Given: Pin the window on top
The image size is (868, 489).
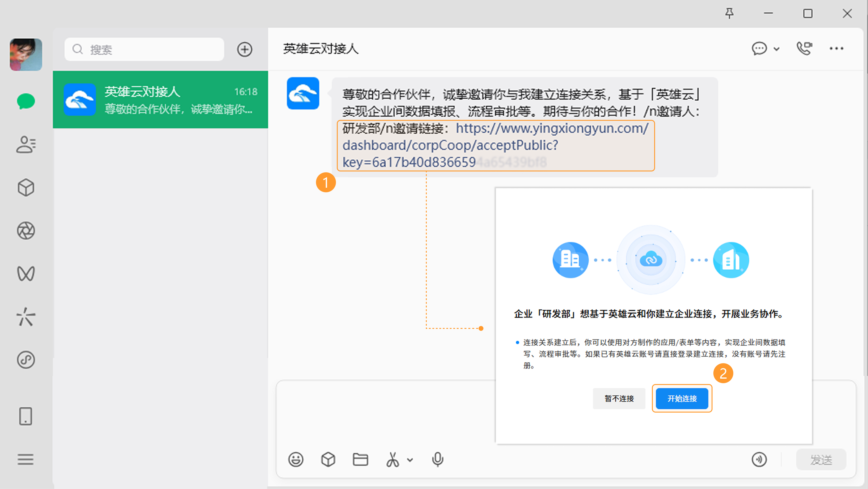Looking at the screenshot, I should [729, 14].
